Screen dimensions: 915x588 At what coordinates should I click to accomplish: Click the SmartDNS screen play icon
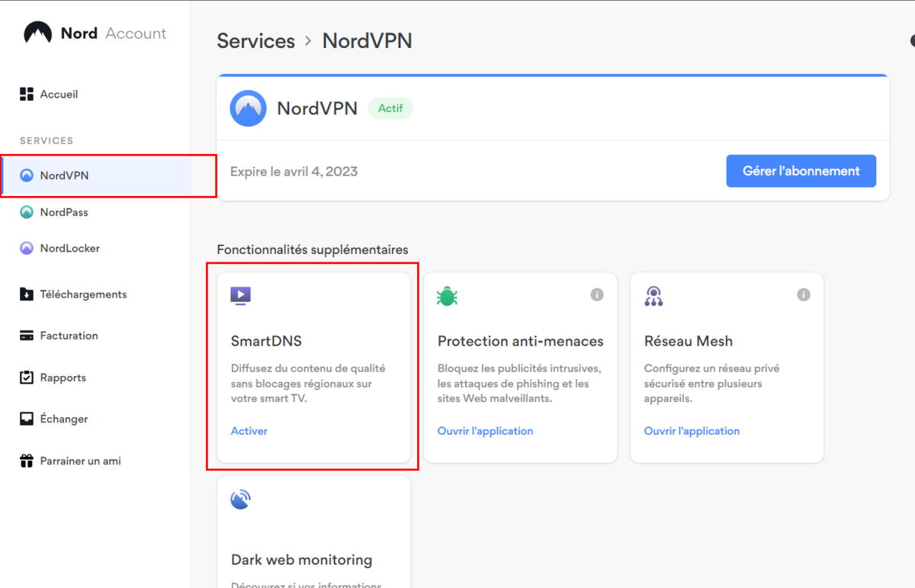tap(241, 296)
